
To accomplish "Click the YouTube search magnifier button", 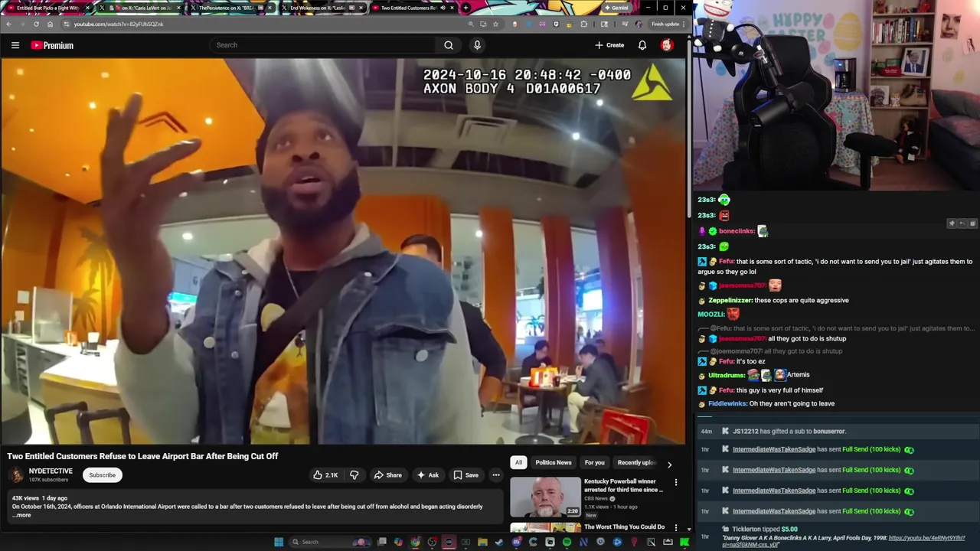I will pyautogui.click(x=449, y=45).
